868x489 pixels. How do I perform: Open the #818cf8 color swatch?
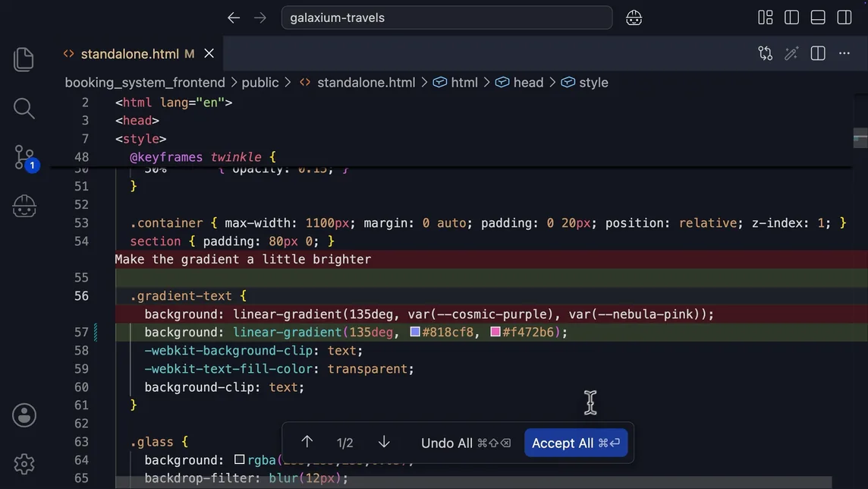pos(414,332)
